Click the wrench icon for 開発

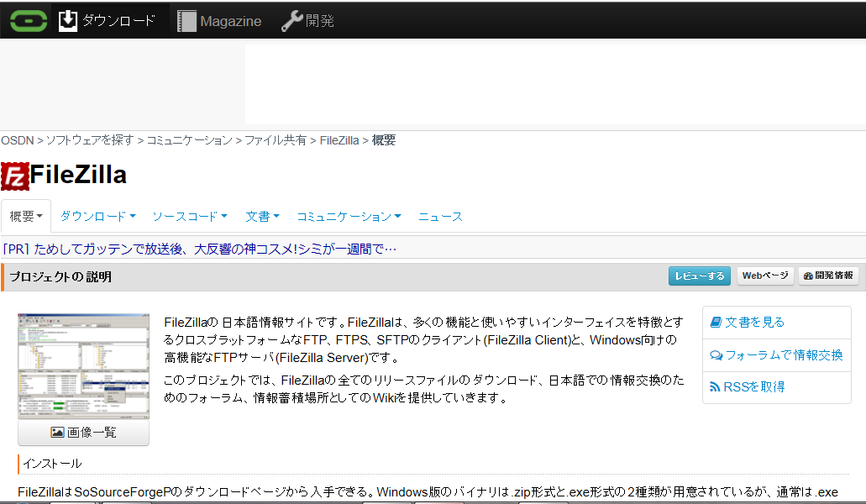pos(291,21)
